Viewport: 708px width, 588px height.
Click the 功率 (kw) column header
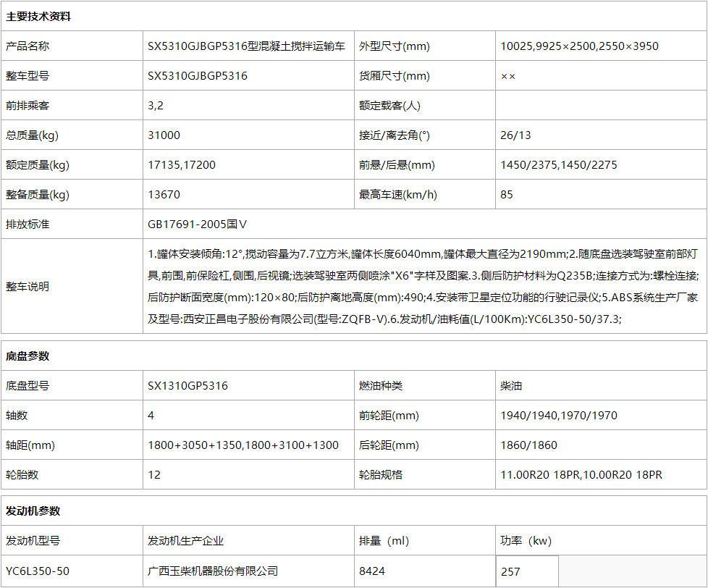pos(526,541)
